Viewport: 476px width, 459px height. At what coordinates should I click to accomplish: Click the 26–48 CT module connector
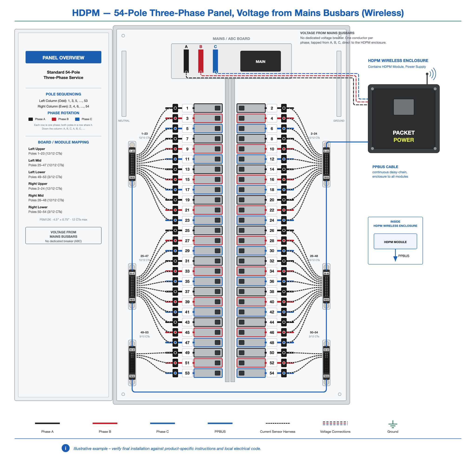point(326,286)
